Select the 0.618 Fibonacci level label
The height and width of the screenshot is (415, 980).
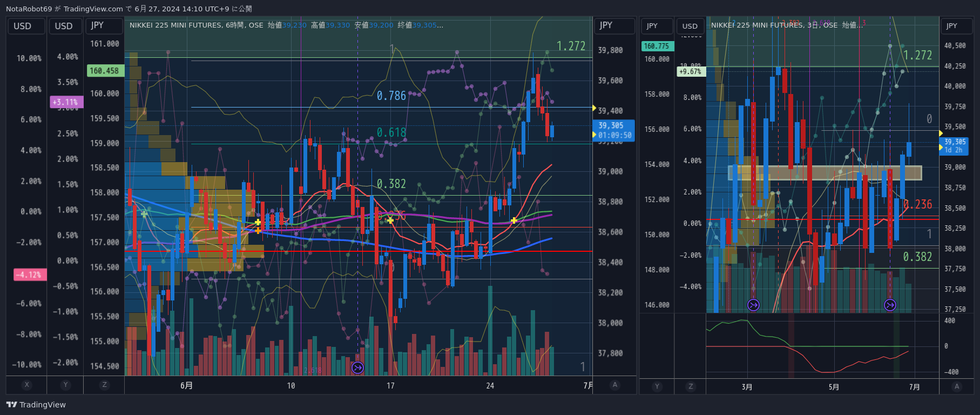[391, 133]
